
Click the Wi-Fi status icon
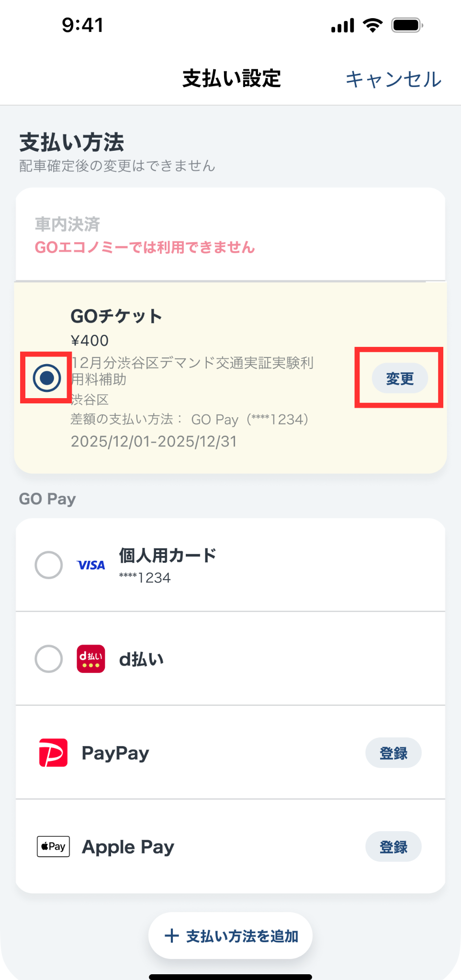[372, 25]
